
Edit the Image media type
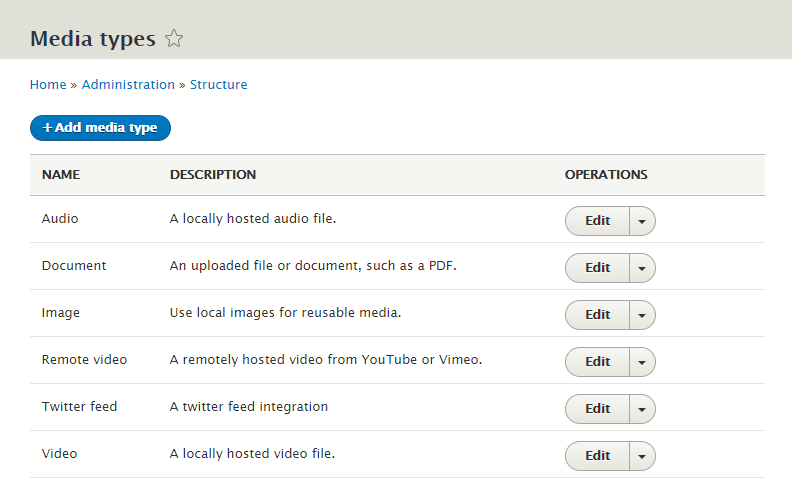tap(598, 315)
